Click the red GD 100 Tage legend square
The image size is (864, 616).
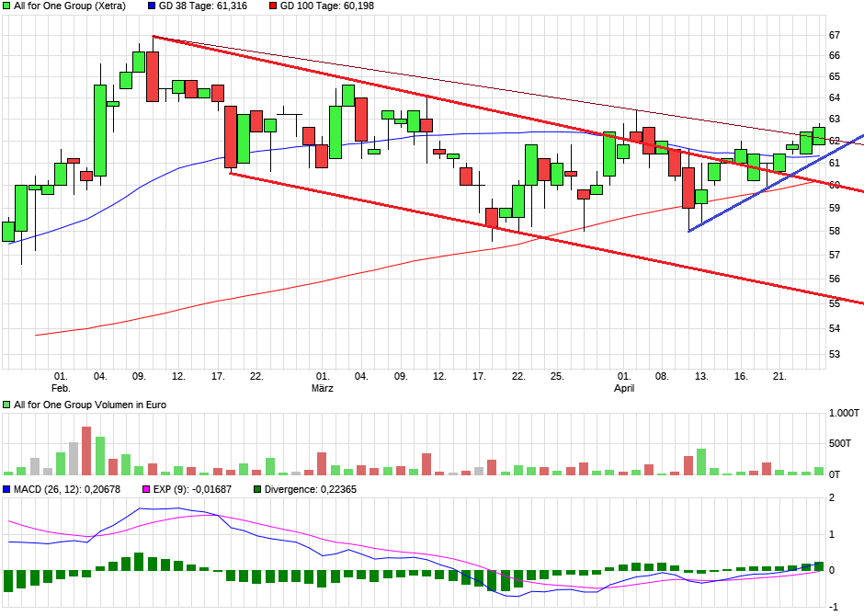pyautogui.click(x=273, y=6)
